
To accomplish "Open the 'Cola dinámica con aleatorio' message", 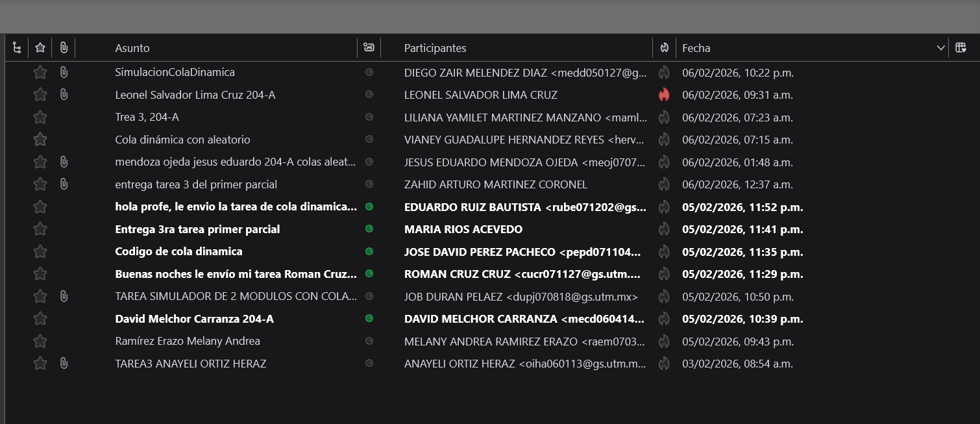I will (x=182, y=140).
